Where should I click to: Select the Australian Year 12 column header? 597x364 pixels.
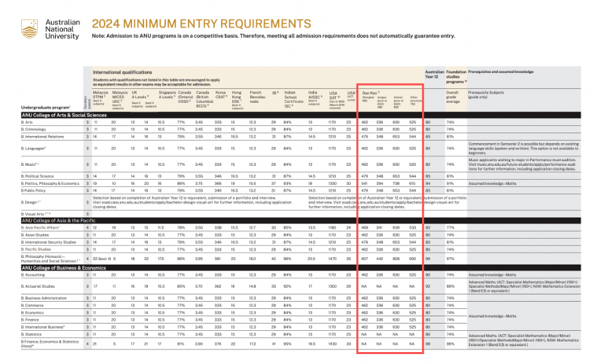tap(434, 74)
